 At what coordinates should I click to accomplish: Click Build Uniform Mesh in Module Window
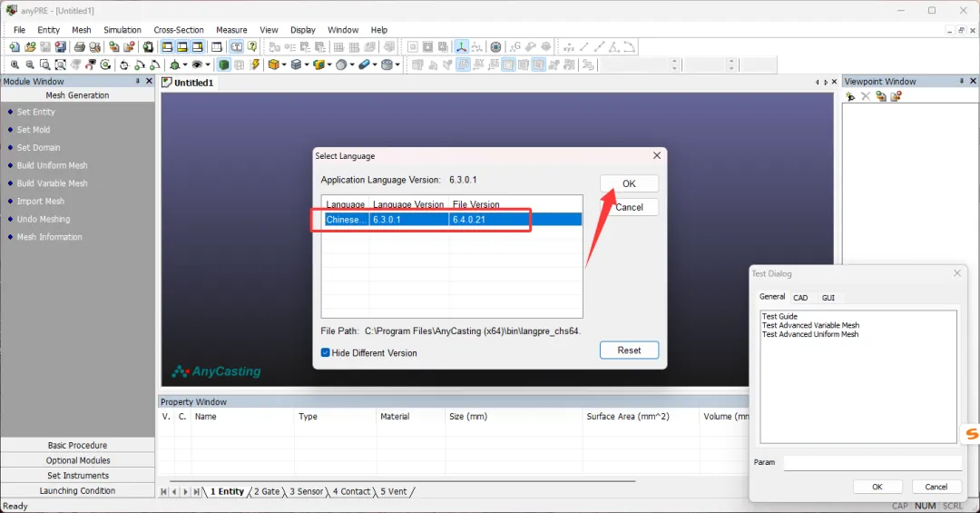click(x=52, y=166)
